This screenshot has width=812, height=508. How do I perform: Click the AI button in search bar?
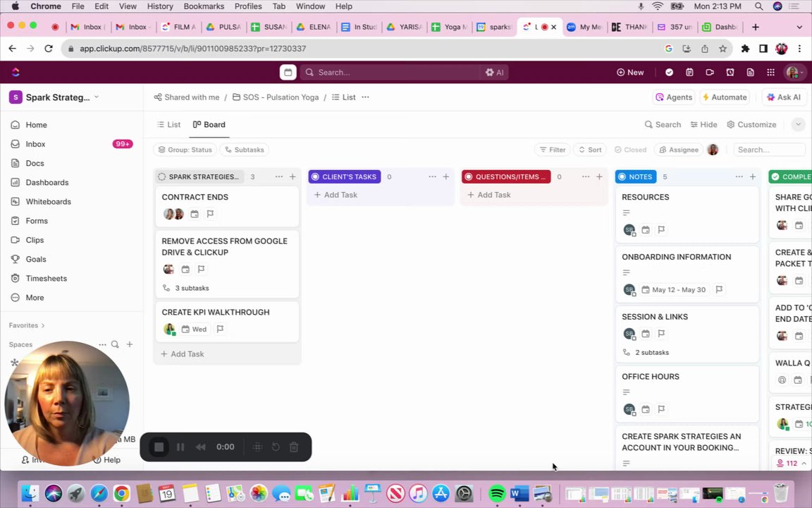[x=495, y=73]
